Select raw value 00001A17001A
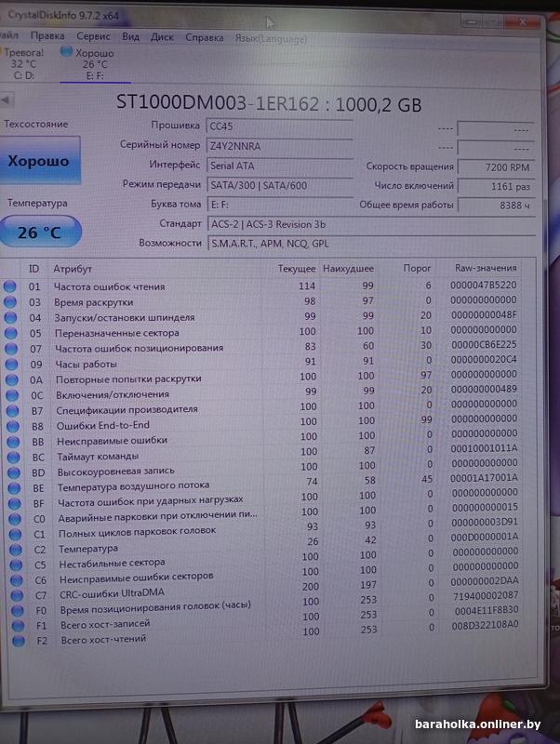Screen dimensions: 560x744 coord(484,478)
